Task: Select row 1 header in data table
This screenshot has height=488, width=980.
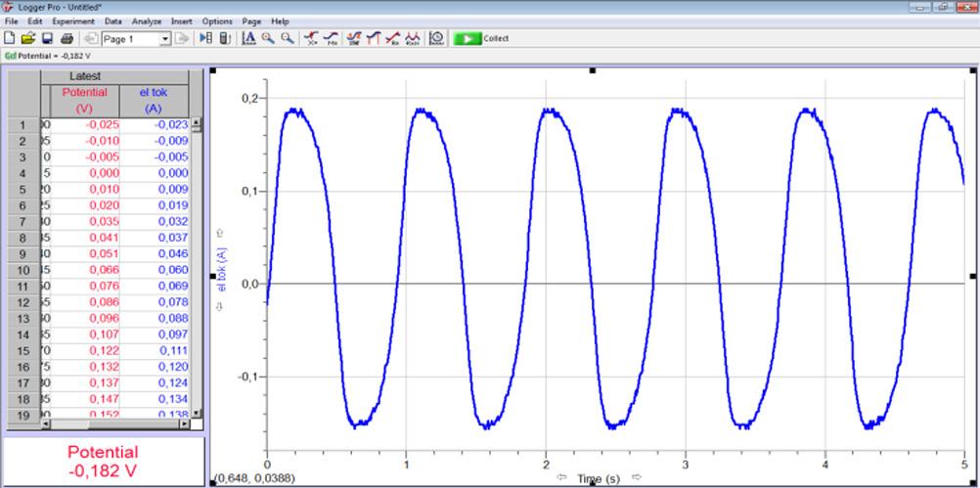Action: [23, 124]
